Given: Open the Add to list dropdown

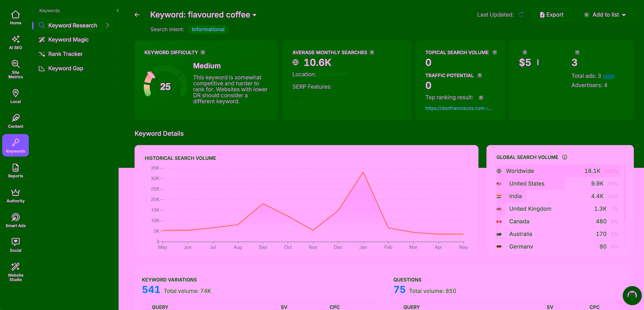Looking at the screenshot, I should coord(605,15).
